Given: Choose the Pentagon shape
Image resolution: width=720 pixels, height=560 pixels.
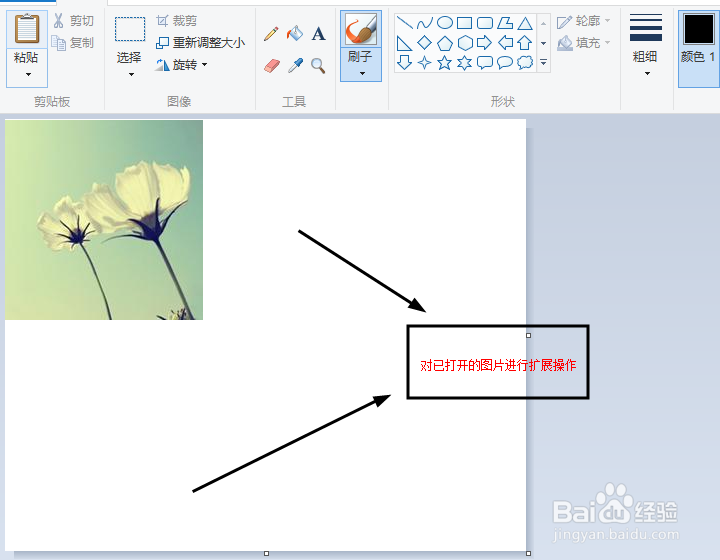Looking at the screenshot, I should pos(444,43).
